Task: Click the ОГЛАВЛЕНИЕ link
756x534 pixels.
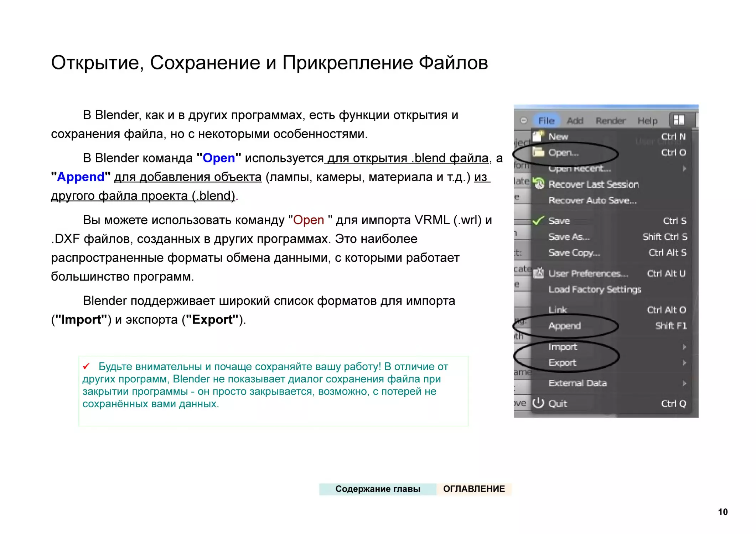Action: point(474,489)
